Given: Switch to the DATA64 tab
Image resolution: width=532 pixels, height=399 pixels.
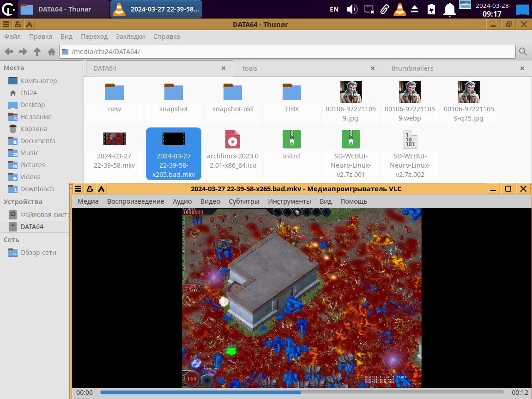Looking at the screenshot, I should pyautogui.click(x=159, y=68).
